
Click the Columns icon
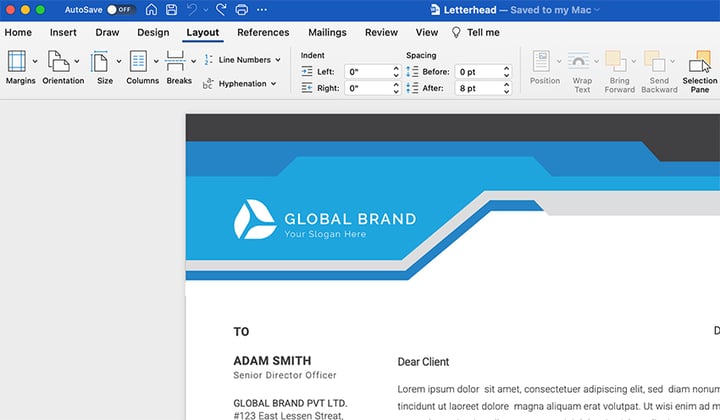(138, 62)
